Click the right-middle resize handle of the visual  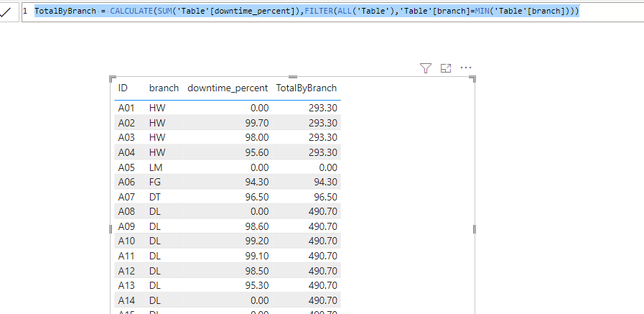475,229
